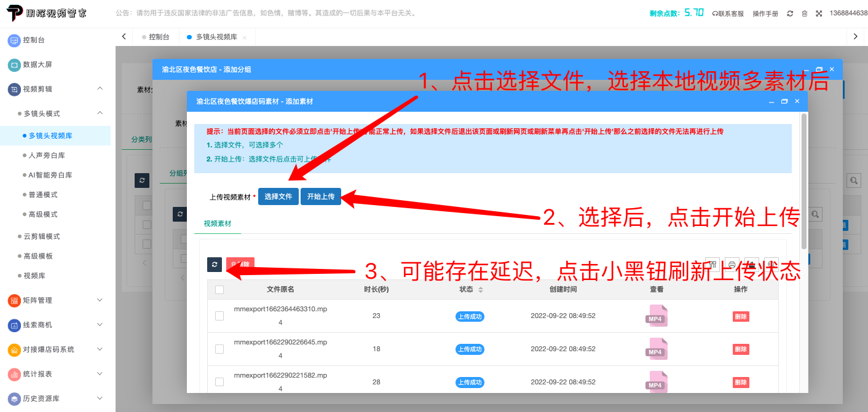The image size is (868, 412).
Task: Click the dark refresh button above file table
Action: (x=214, y=264)
